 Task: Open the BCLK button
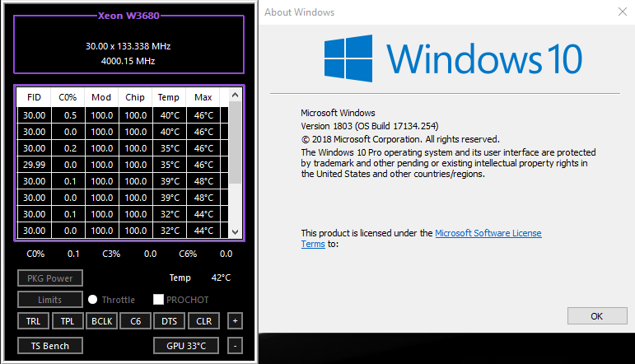point(101,321)
